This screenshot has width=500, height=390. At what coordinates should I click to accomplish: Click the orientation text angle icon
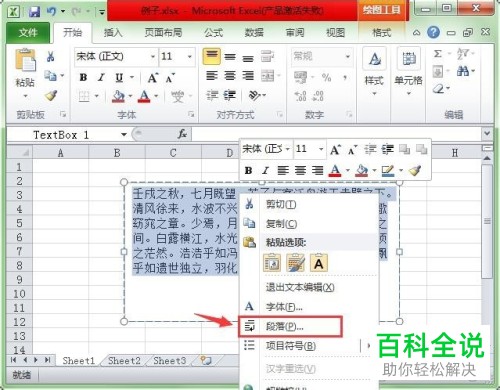(255, 96)
